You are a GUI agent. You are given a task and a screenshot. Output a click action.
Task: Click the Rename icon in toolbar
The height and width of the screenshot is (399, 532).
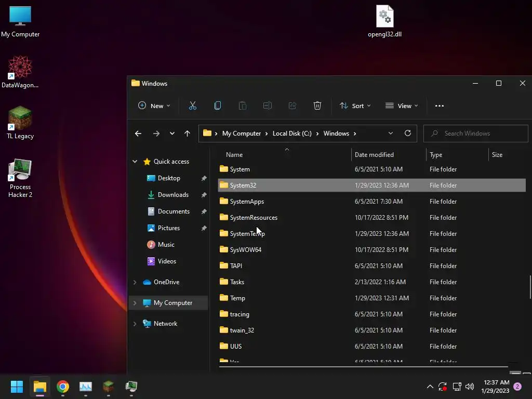point(268,106)
